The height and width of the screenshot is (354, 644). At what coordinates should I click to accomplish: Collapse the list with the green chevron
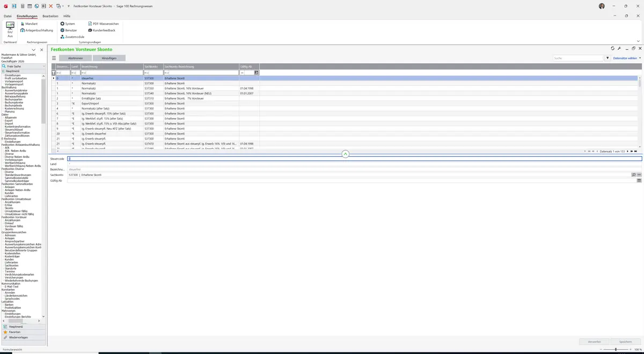click(346, 154)
